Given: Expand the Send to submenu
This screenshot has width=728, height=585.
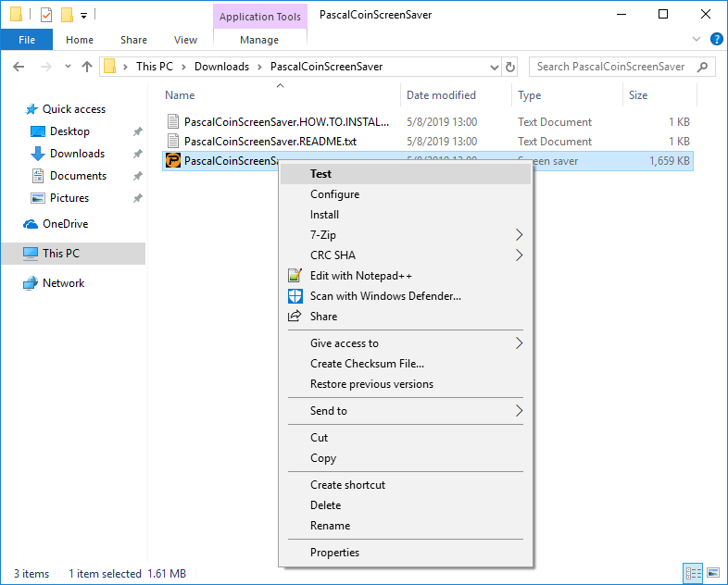Looking at the screenshot, I should (406, 411).
